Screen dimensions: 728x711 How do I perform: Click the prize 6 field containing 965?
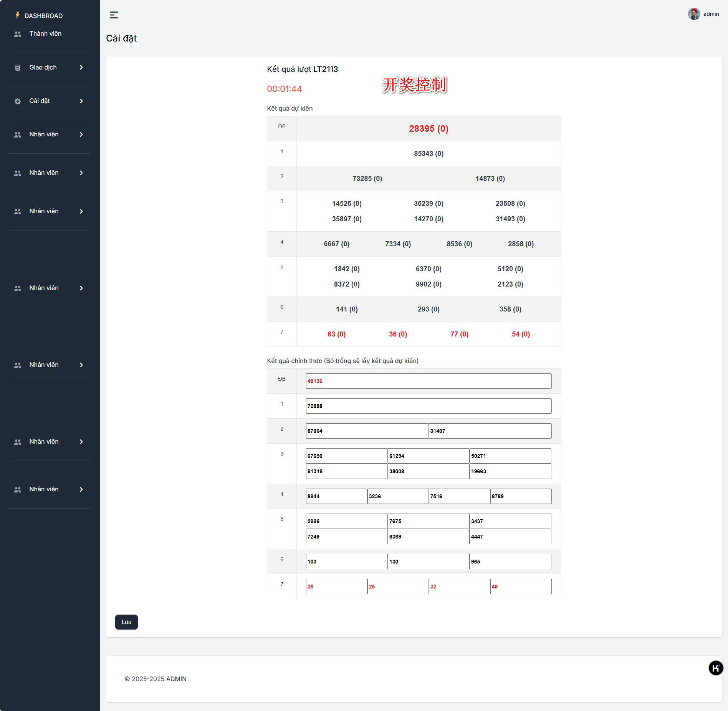click(x=510, y=562)
